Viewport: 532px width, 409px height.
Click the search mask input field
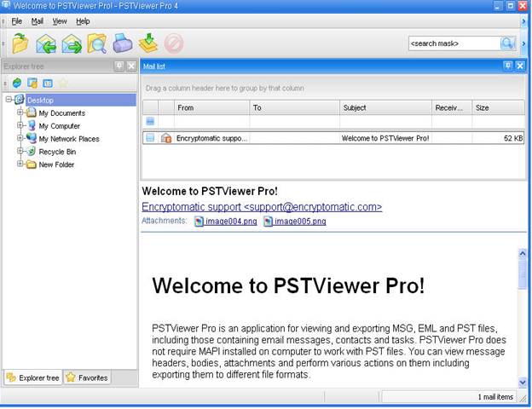coord(454,43)
